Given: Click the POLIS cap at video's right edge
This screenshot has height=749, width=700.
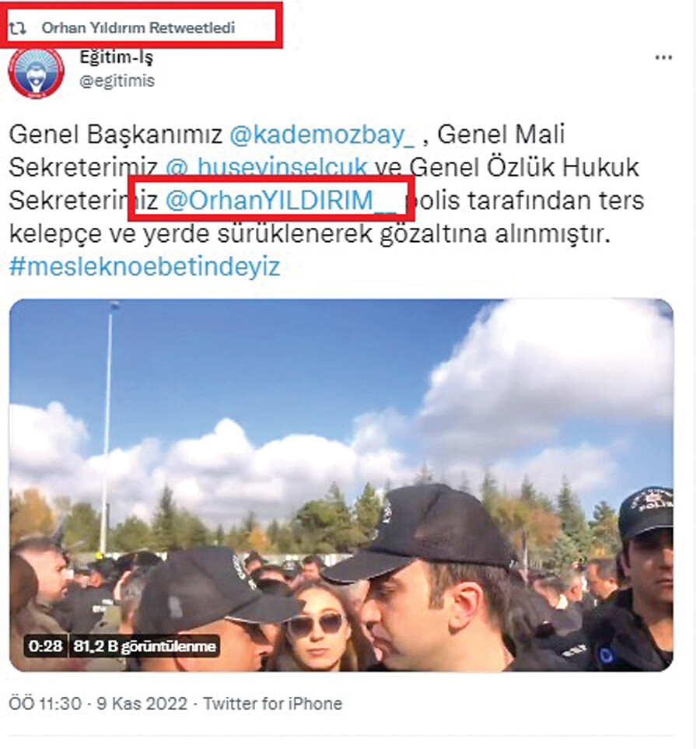Looking at the screenshot, I should pos(646,512).
